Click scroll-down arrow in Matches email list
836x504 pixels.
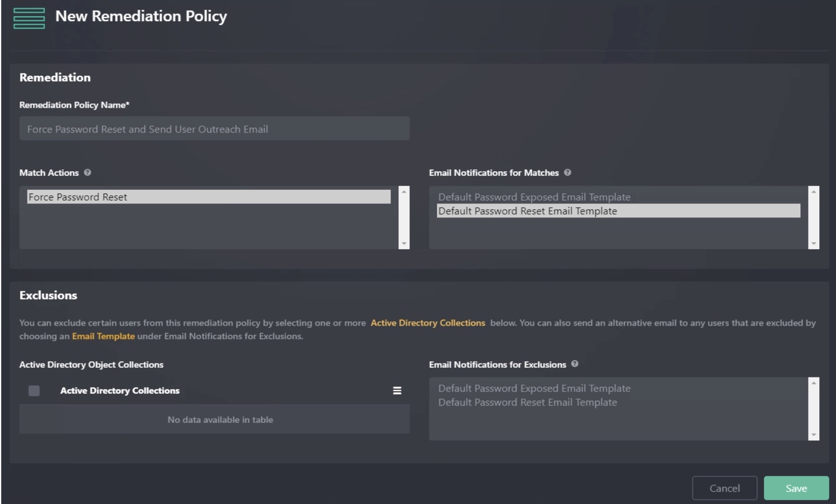click(814, 244)
